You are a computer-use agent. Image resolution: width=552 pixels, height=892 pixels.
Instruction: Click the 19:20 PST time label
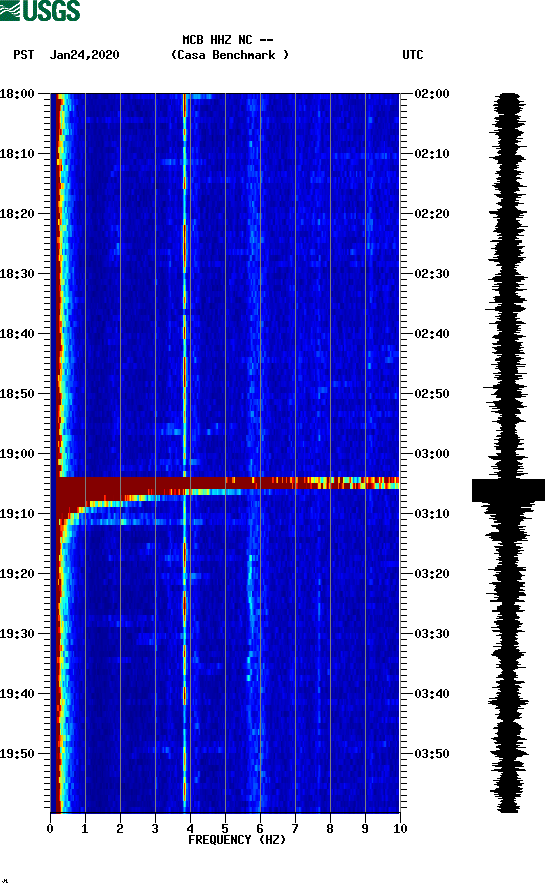(x=17, y=574)
